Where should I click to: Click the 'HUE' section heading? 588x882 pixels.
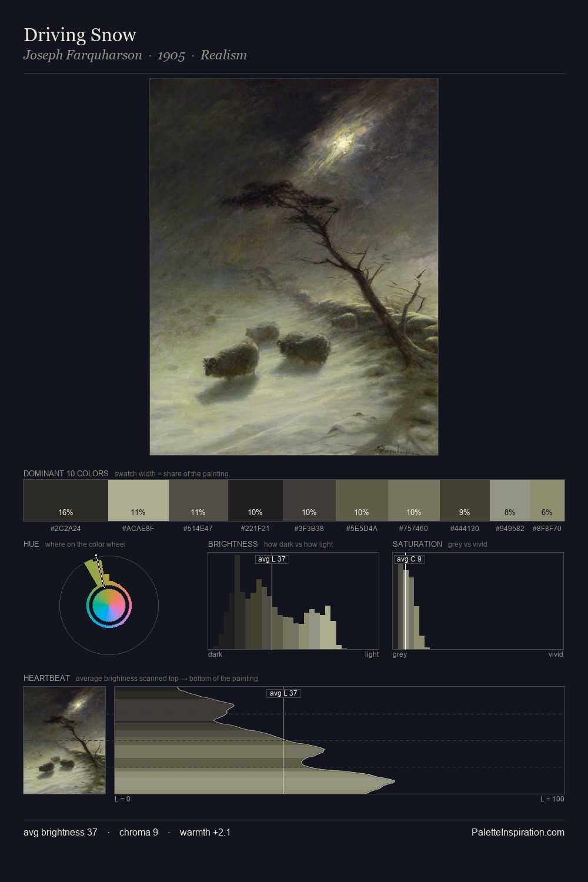click(x=31, y=544)
